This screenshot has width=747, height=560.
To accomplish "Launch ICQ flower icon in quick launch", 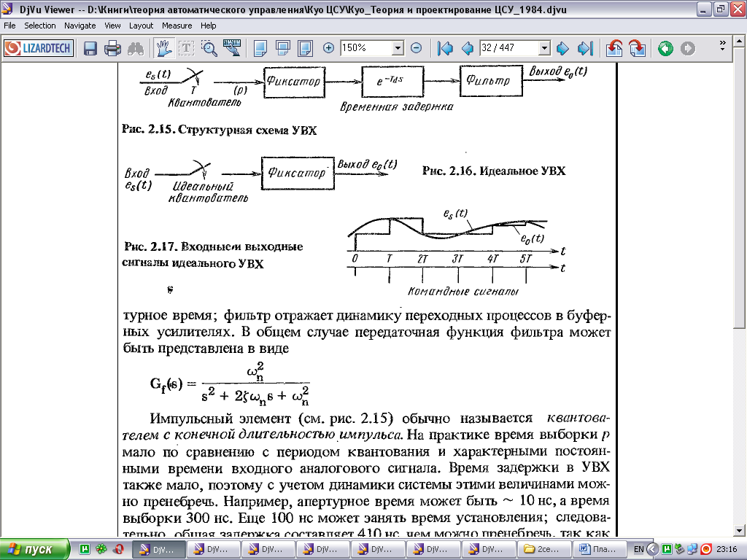I will click(x=101, y=549).
